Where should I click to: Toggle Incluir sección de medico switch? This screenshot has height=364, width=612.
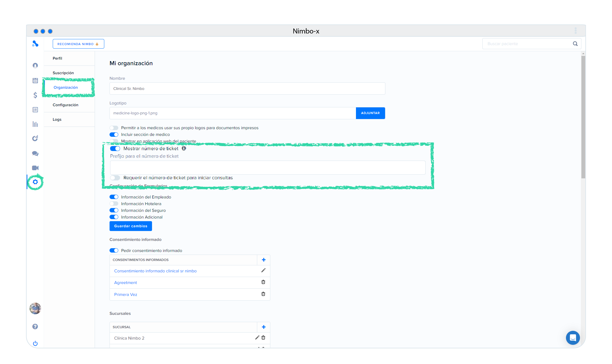click(x=114, y=134)
